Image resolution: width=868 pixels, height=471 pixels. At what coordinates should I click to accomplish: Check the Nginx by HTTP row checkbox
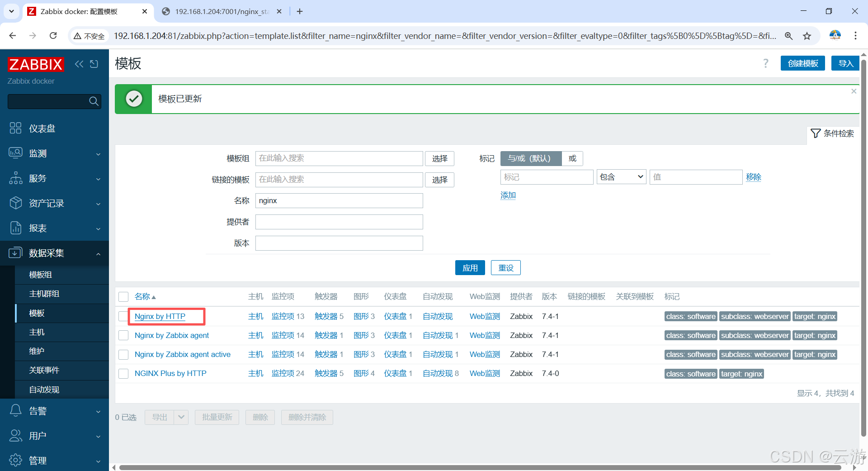(x=123, y=316)
